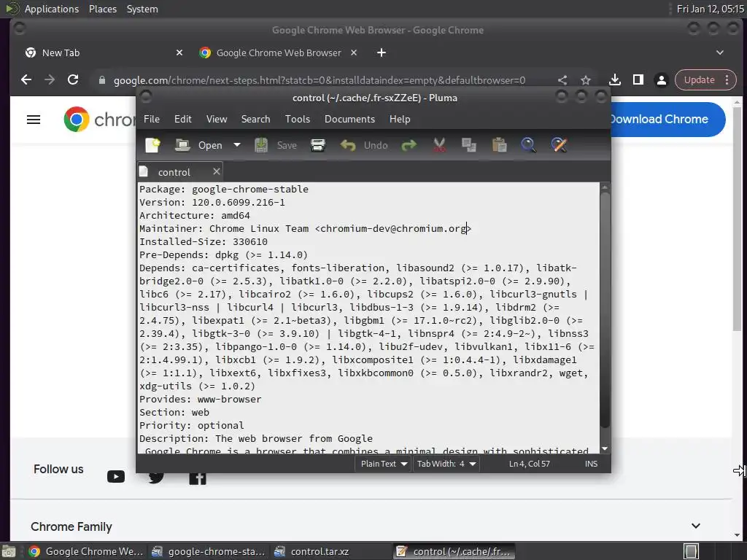This screenshot has height=560, width=747.
Task: Open the View menu in Pluma
Action: [x=216, y=119]
